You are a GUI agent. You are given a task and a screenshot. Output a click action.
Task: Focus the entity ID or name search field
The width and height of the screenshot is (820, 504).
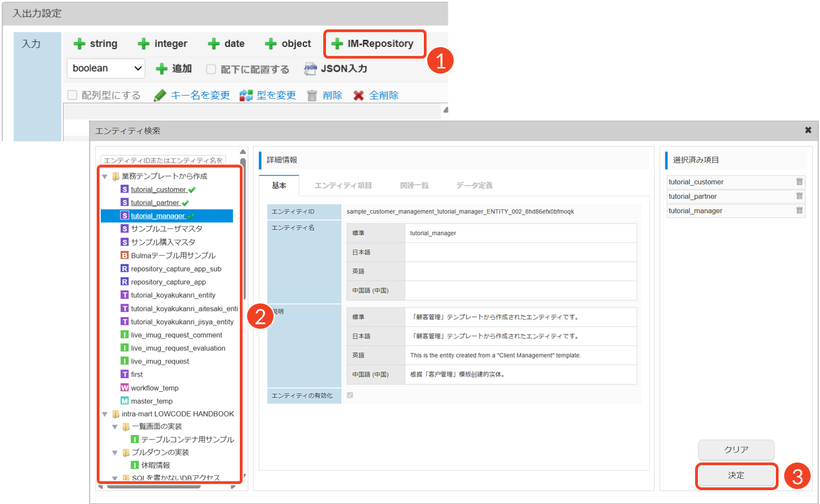[x=163, y=160]
